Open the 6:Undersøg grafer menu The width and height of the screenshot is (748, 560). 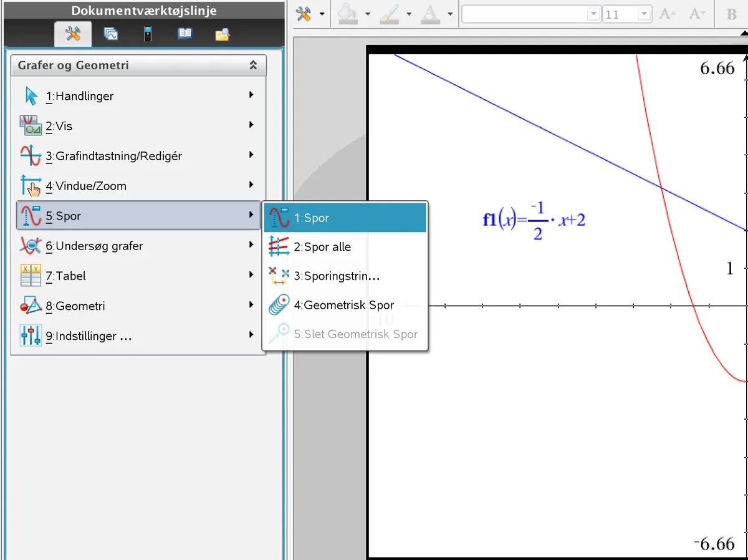tap(138, 246)
